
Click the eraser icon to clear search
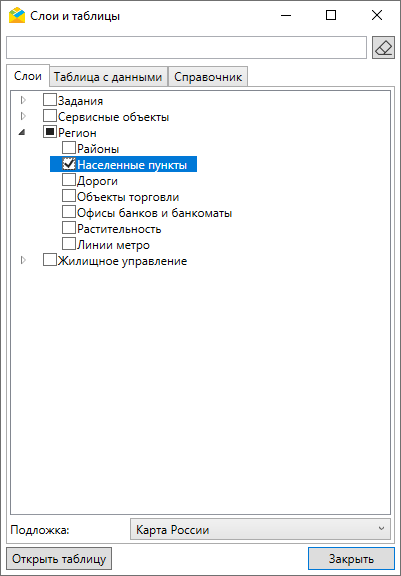pyautogui.click(x=383, y=47)
